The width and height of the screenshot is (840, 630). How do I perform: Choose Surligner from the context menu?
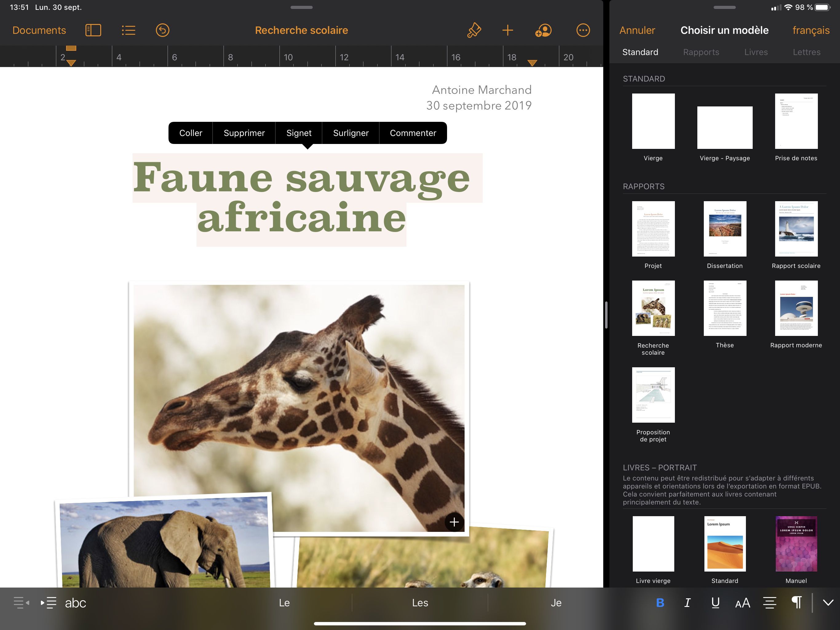pos(351,133)
